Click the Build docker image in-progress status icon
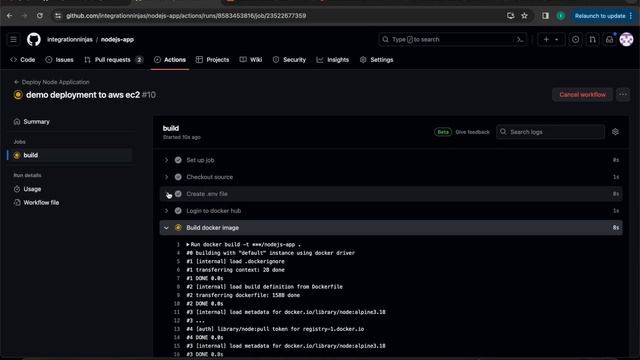This screenshot has width=640, height=360. click(x=178, y=228)
